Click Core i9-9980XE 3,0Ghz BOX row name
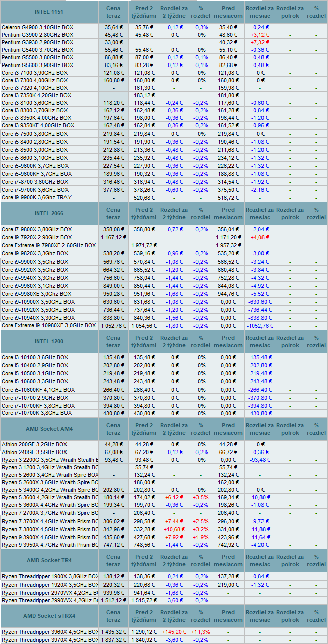This screenshot has width=328, height=644. pyautogui.click(x=36, y=294)
